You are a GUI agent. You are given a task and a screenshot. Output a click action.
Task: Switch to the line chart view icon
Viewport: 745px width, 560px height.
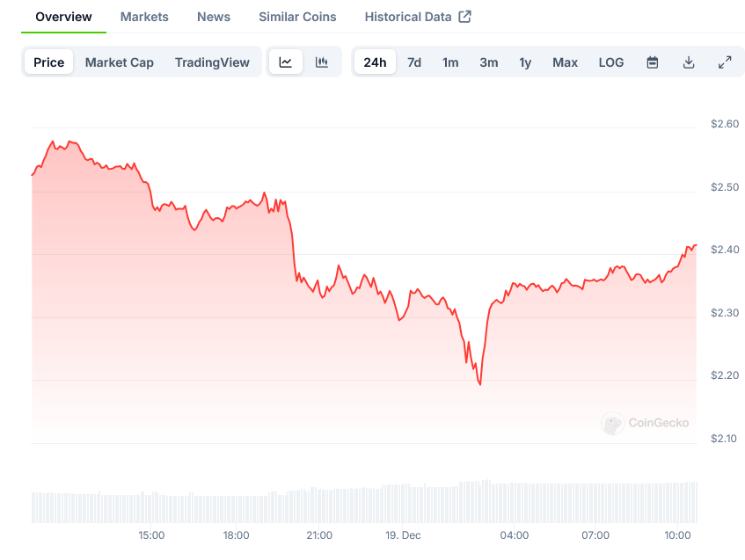point(286,62)
